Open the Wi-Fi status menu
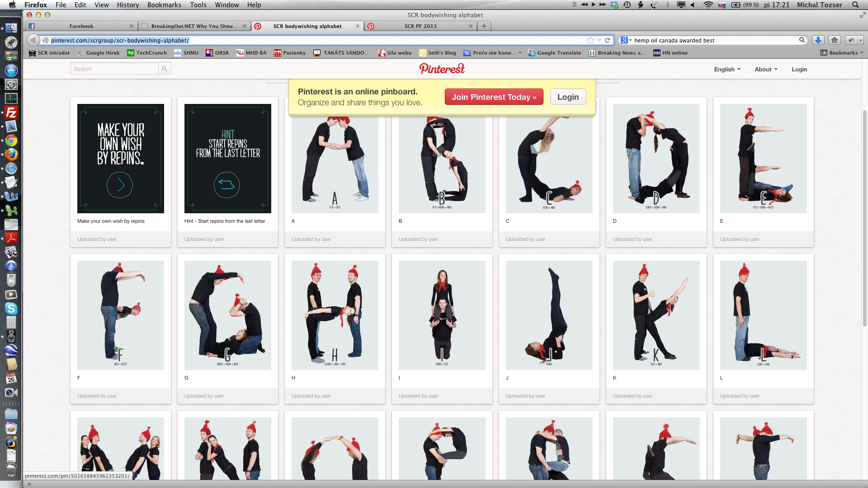868x488 pixels. pos(708,5)
